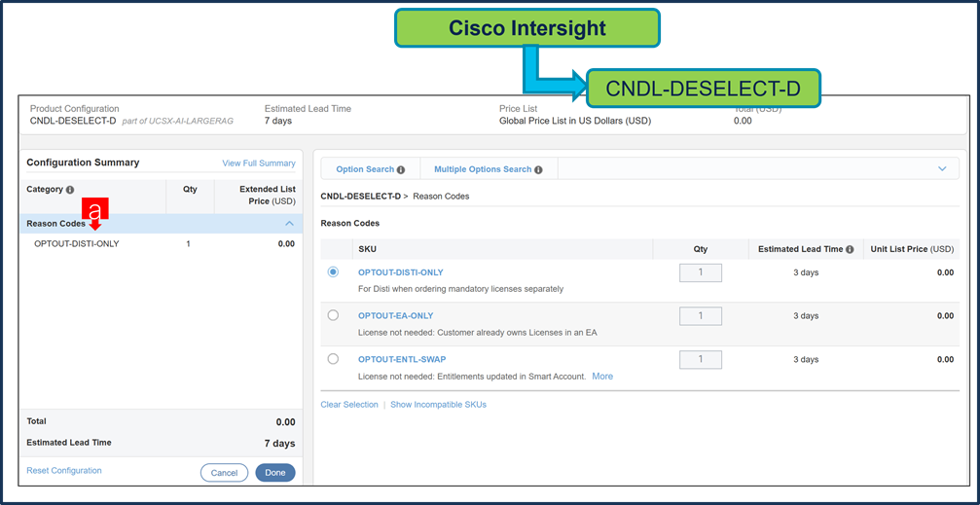Open the OPTOUT-ENTL-SWAP SKU link

point(402,359)
